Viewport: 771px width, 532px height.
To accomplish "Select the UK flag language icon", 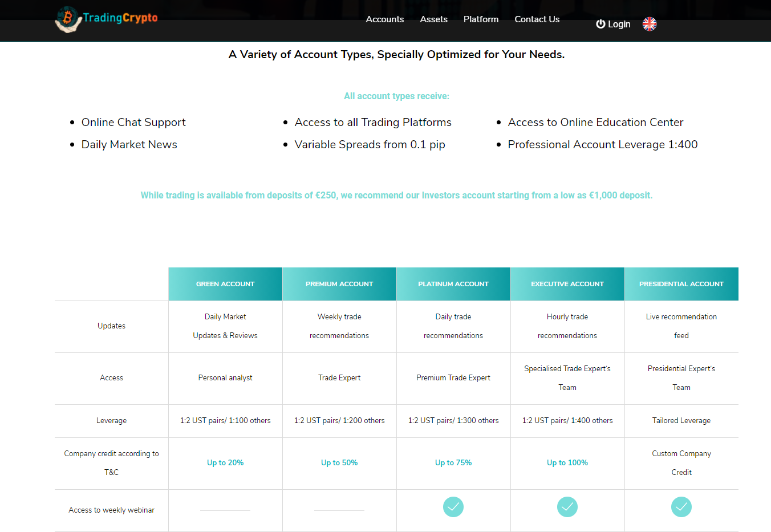I will tap(650, 24).
